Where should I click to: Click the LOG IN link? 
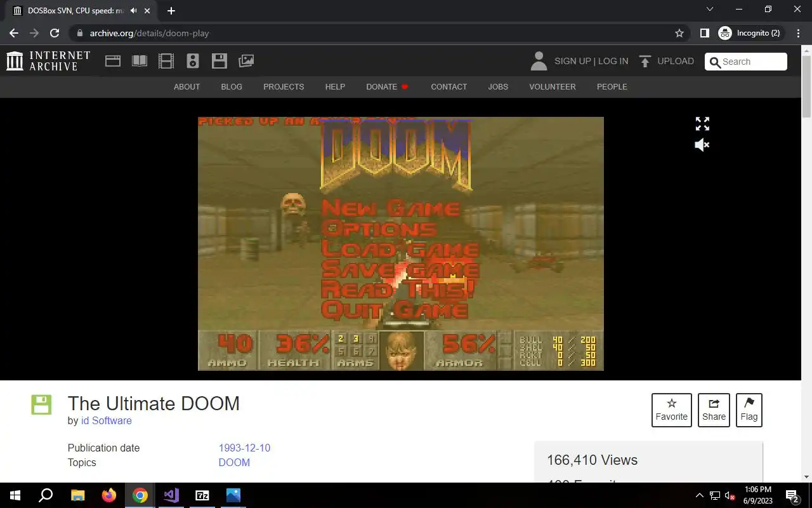pyautogui.click(x=613, y=61)
